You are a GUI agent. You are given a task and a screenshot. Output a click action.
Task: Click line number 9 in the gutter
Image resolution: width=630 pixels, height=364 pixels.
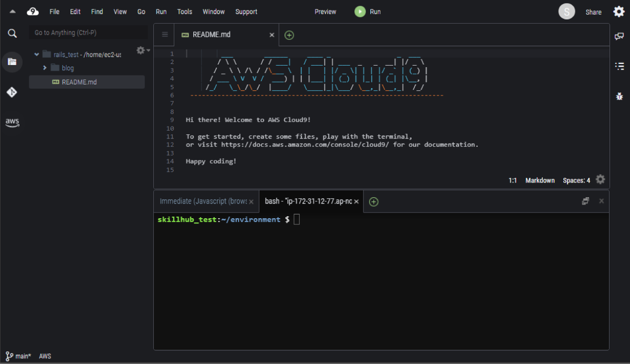coord(172,120)
